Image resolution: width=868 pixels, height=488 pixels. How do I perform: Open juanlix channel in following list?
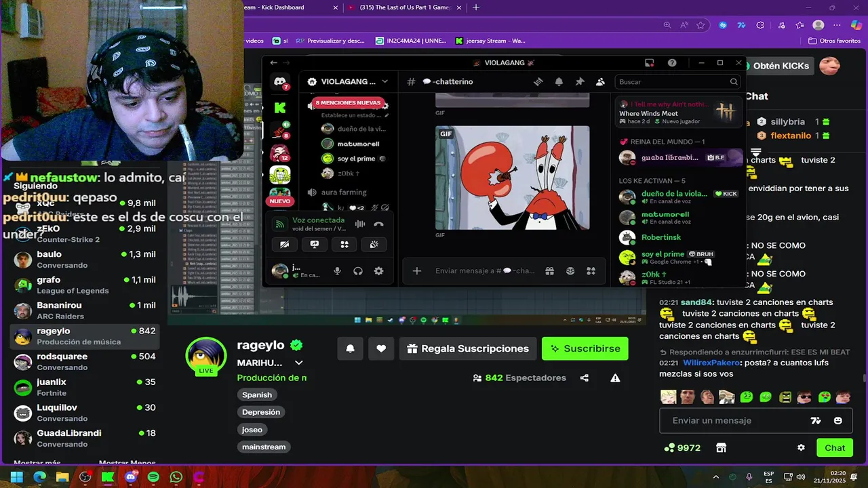click(85, 387)
